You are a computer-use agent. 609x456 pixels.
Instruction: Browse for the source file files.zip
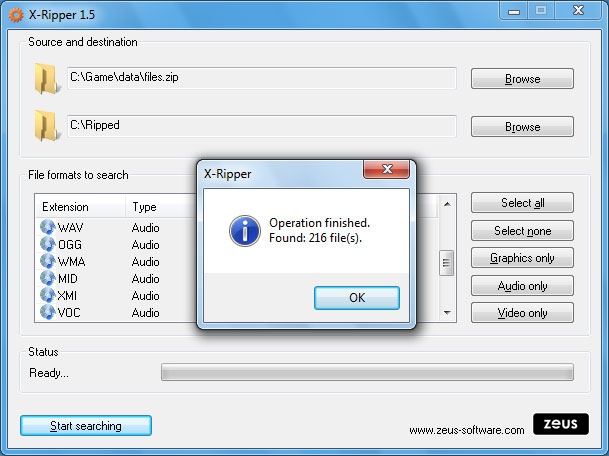click(522, 79)
